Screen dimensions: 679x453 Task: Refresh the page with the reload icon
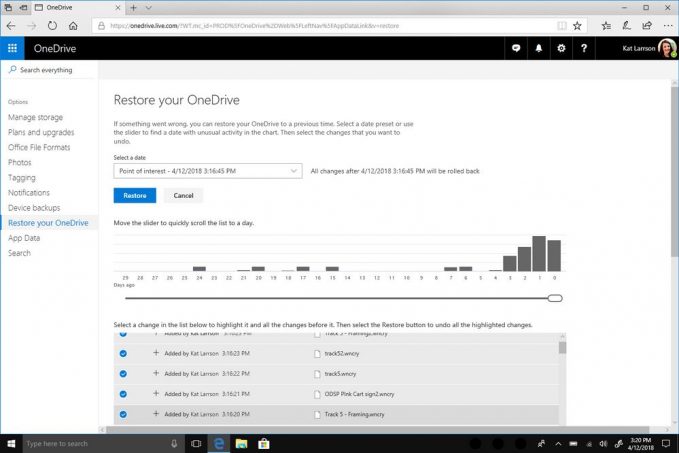point(52,26)
